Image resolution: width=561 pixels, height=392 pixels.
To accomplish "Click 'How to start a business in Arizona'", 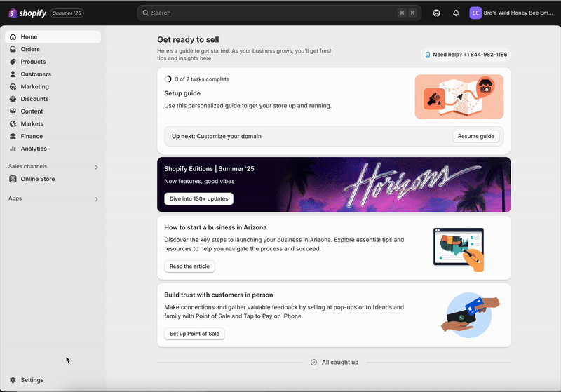I will click(x=215, y=227).
